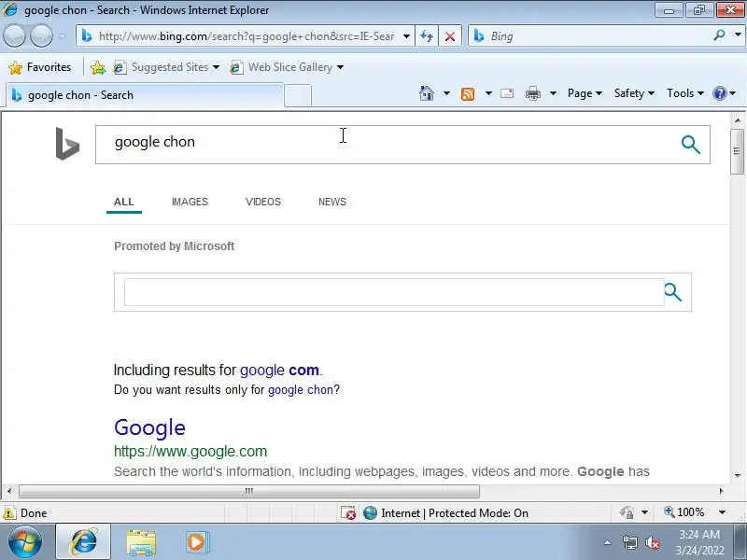Click the RSS Feeds icon
Viewport: 747px width, 560px height.
468,94
